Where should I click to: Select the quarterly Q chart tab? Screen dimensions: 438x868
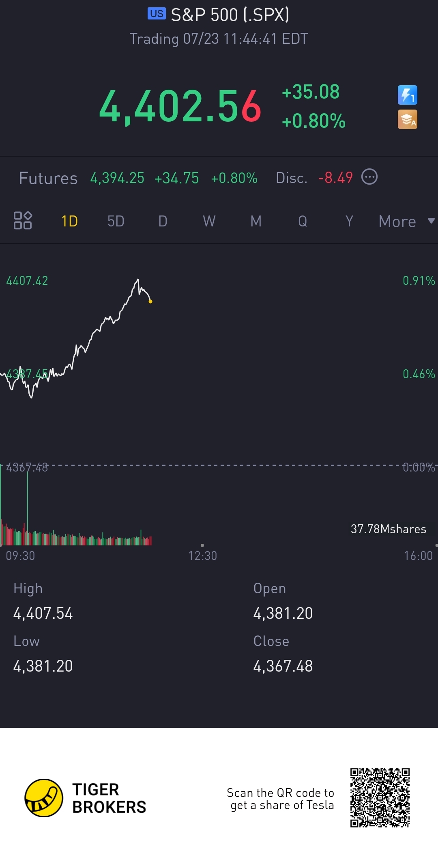click(x=303, y=221)
